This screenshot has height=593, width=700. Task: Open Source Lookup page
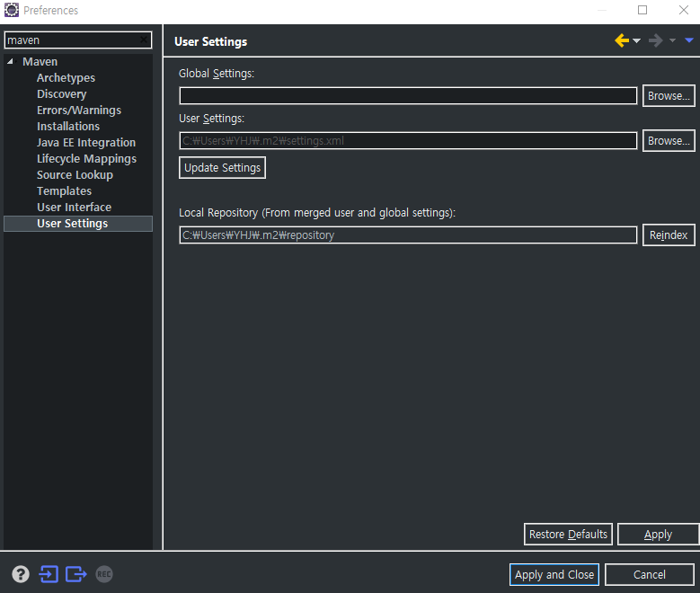75,174
